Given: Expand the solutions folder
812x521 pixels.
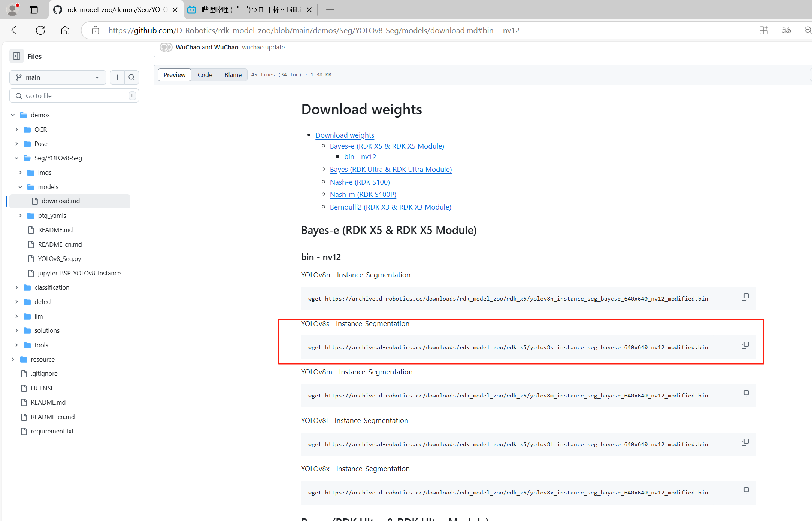Looking at the screenshot, I should [16, 330].
